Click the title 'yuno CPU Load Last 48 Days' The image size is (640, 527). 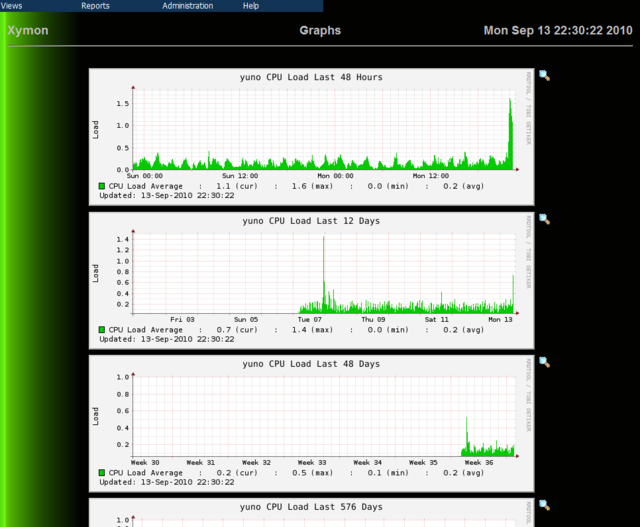[x=311, y=364]
